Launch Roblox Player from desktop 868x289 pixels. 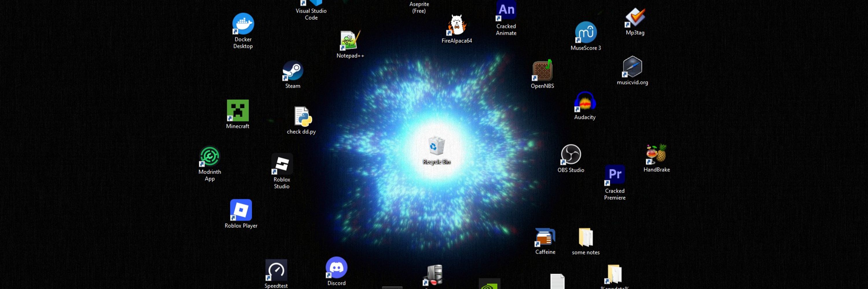point(241,210)
